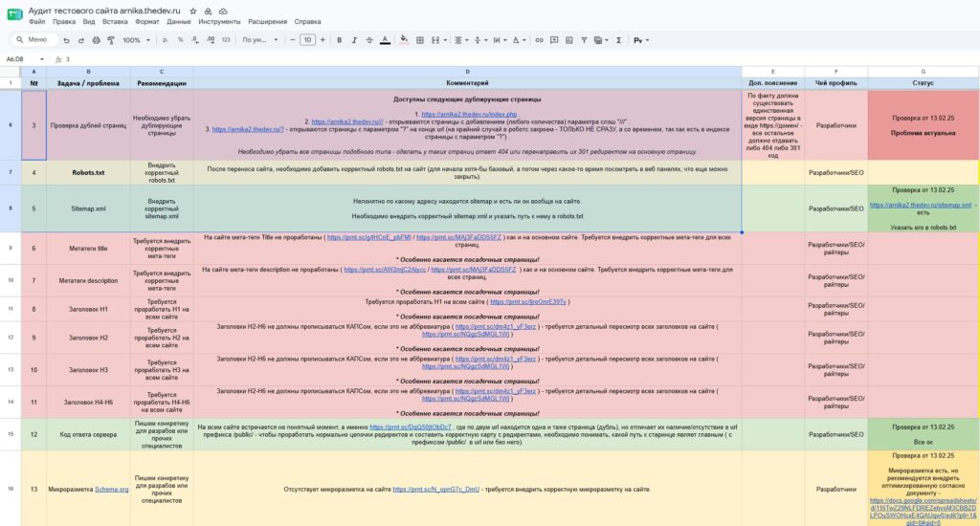Click the move to folder icon

pyautogui.click(x=208, y=11)
